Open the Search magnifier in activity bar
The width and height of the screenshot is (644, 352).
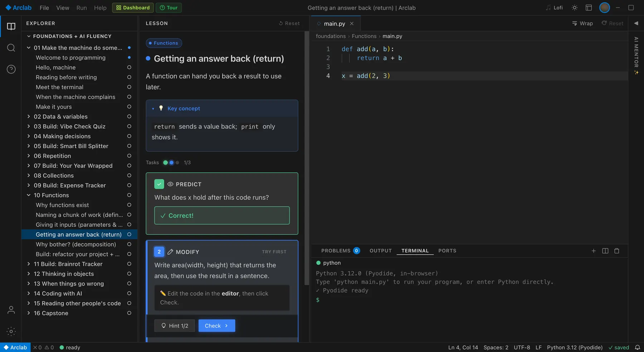point(11,48)
